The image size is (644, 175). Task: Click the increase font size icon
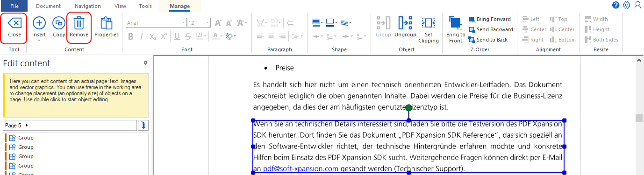pyautogui.click(x=218, y=22)
